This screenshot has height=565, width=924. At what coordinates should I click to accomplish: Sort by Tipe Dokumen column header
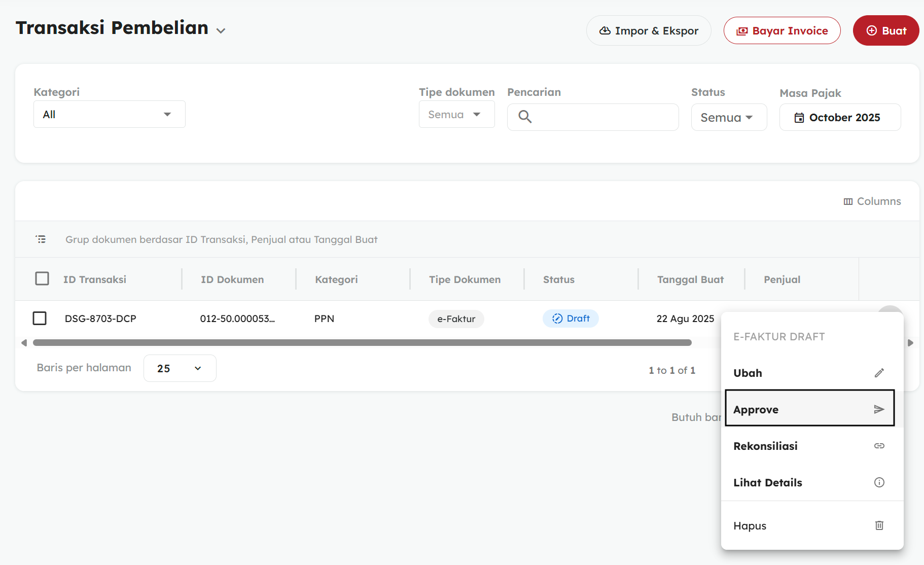pyautogui.click(x=465, y=279)
